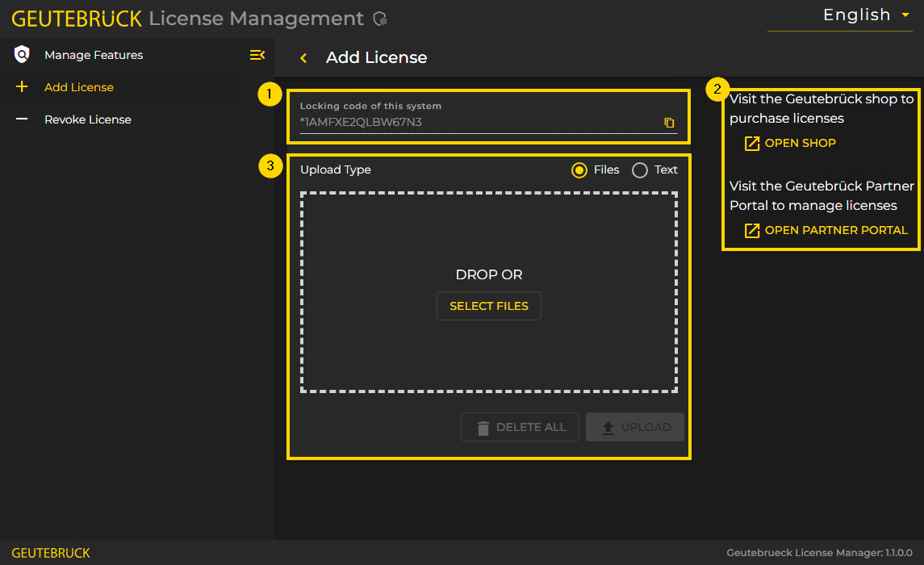Click the Add License page heading
The image size is (924, 565).
click(x=377, y=58)
